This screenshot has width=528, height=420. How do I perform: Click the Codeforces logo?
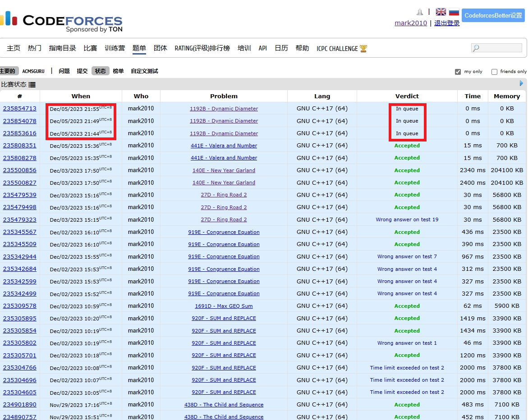62,23
